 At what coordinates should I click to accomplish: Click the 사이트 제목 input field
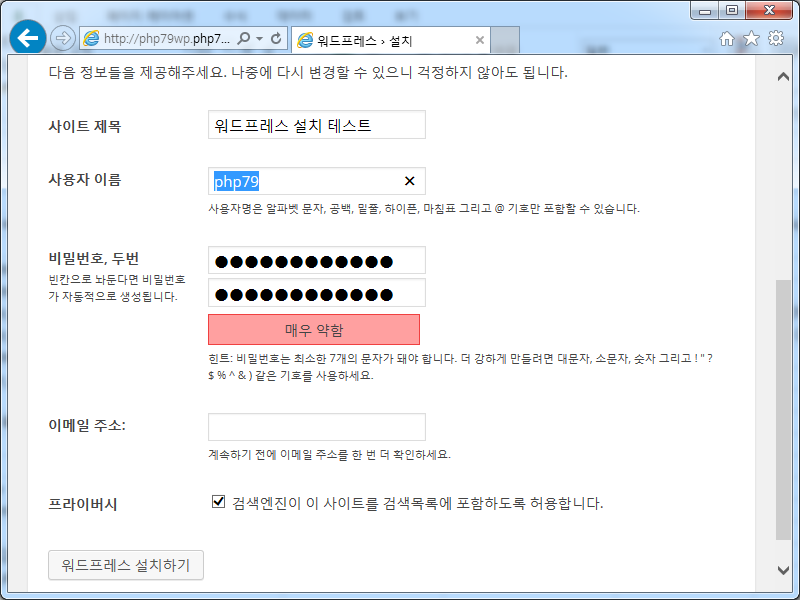coord(317,124)
